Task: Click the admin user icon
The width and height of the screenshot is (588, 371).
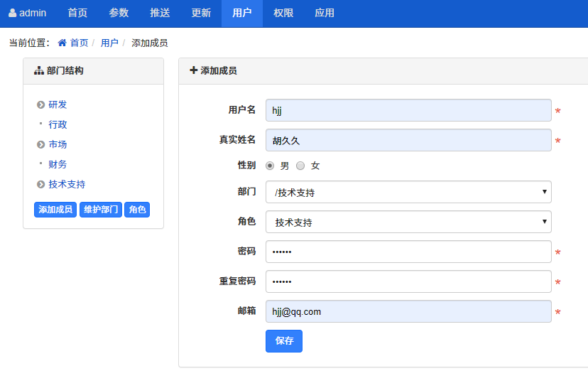Action: pyautogui.click(x=12, y=13)
